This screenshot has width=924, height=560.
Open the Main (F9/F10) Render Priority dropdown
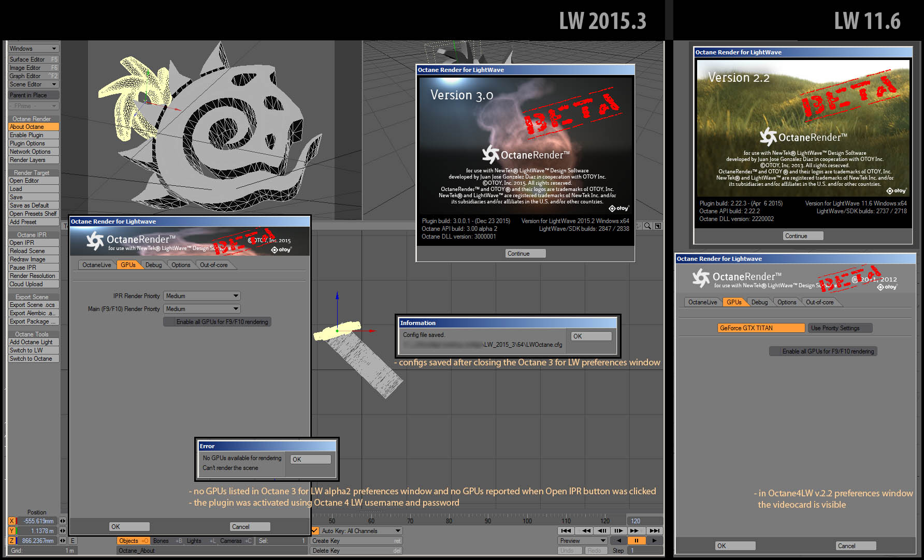(202, 309)
